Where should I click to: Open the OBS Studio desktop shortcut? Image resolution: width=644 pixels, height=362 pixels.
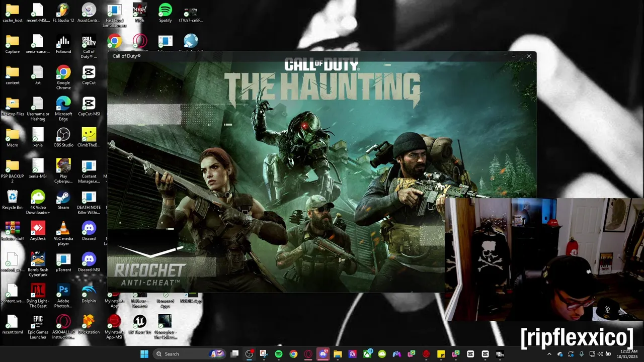coord(63,138)
